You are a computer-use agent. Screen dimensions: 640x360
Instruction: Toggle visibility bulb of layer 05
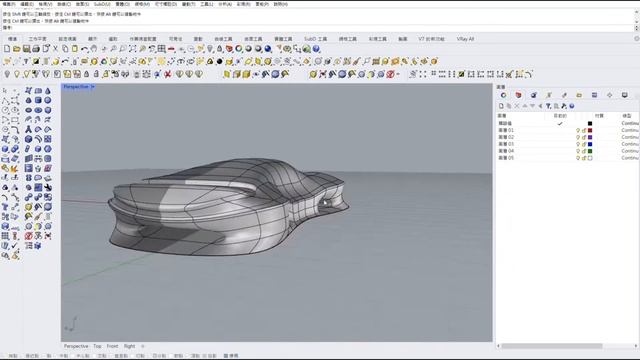click(578, 158)
